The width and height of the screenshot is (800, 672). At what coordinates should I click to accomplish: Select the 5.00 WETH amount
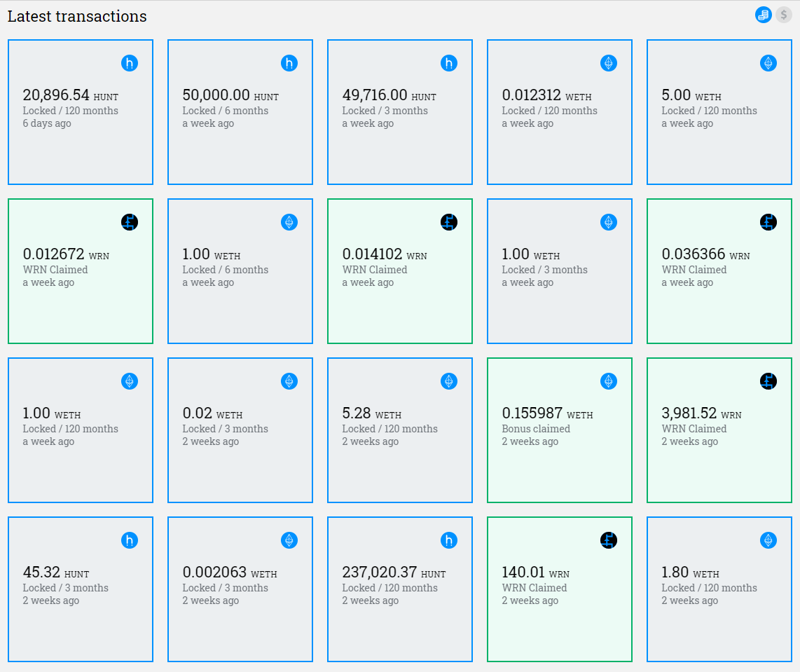tap(691, 95)
